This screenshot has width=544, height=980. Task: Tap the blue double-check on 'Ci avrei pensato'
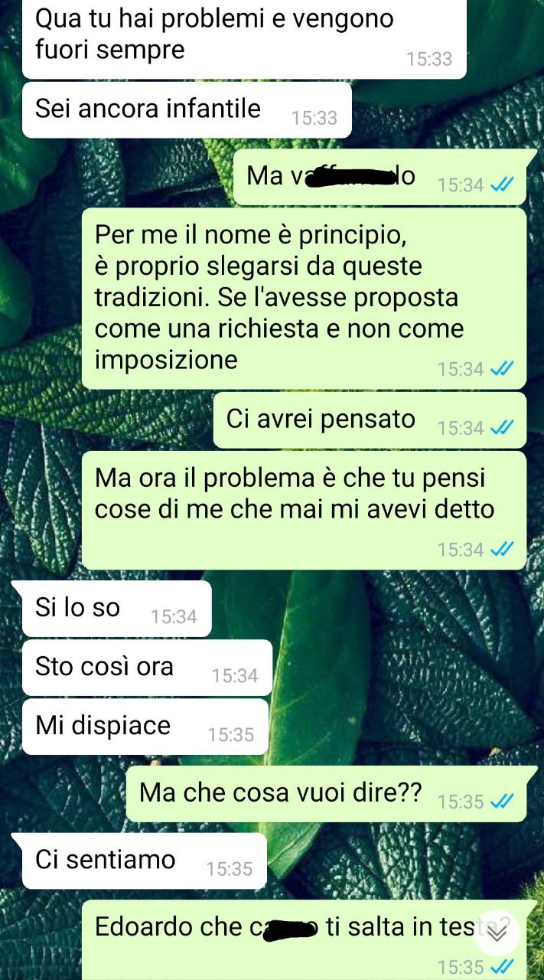point(501,427)
